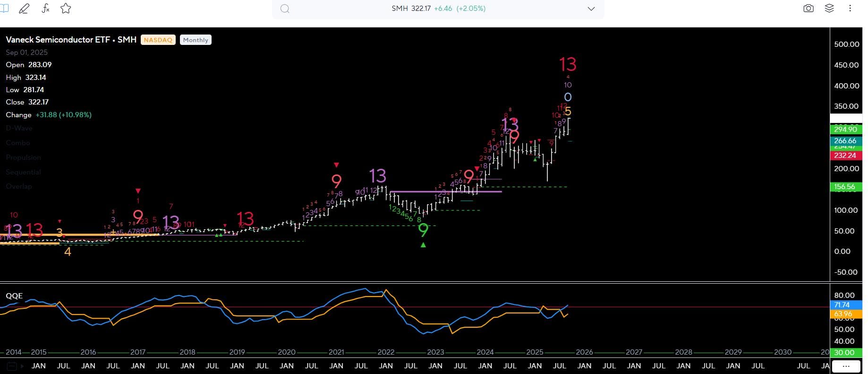Open the layers stack icon
The image size is (868, 374).
tap(829, 9)
